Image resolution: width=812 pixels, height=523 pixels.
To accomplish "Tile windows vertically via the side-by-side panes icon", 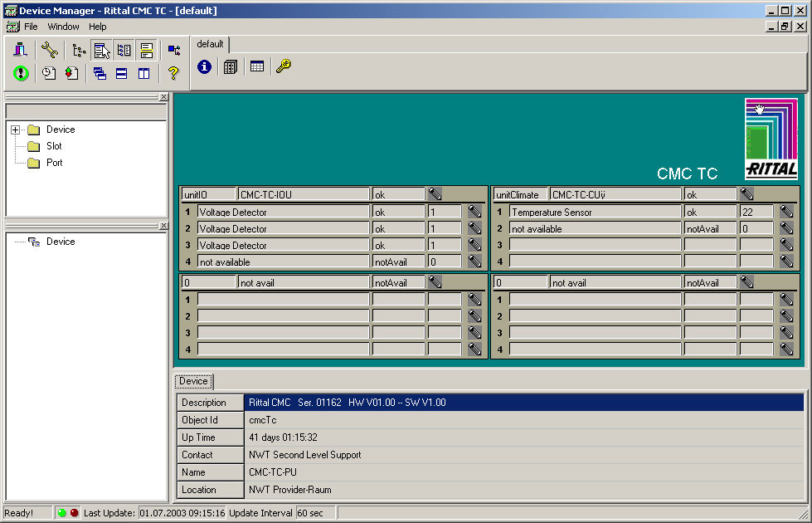I will [x=144, y=74].
